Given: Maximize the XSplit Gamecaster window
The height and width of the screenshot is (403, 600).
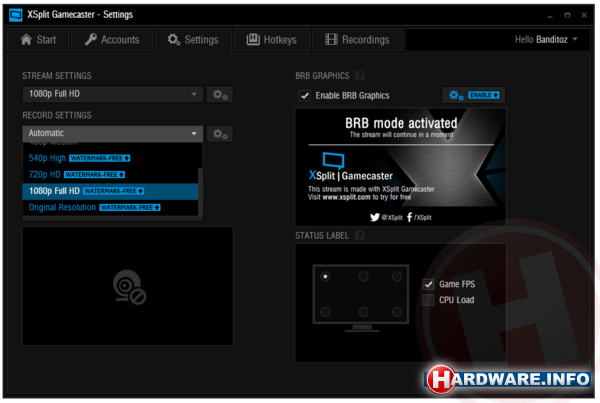Looking at the screenshot, I should [567, 15].
